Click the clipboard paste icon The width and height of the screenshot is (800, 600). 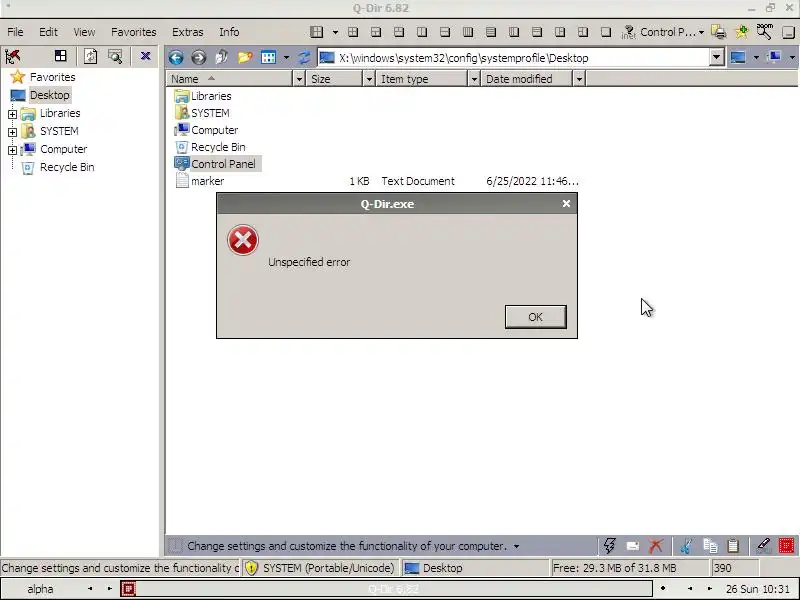733,546
